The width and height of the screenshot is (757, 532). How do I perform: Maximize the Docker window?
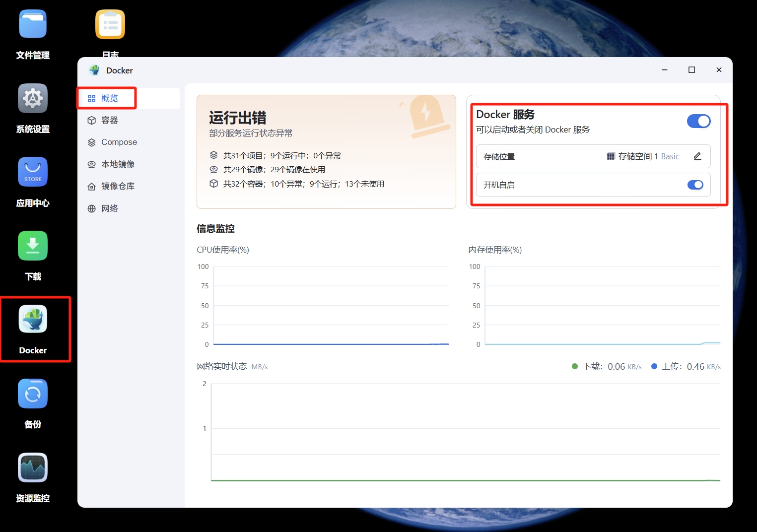(x=691, y=70)
